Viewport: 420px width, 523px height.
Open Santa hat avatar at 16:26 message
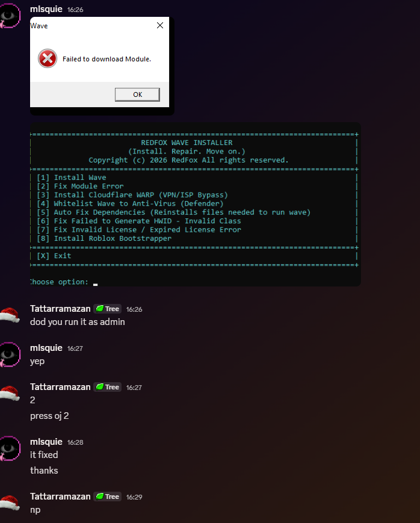coord(10,315)
